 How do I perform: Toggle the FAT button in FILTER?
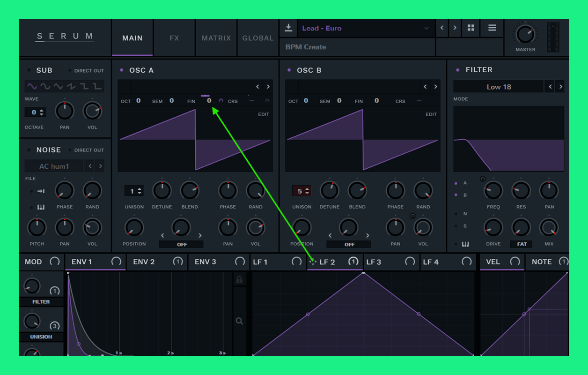[x=522, y=244]
